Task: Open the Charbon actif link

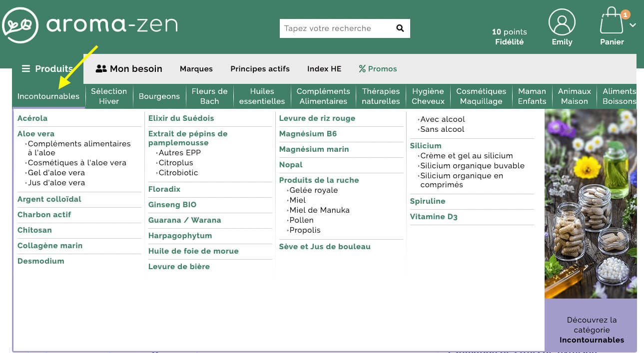Action: pyautogui.click(x=44, y=215)
